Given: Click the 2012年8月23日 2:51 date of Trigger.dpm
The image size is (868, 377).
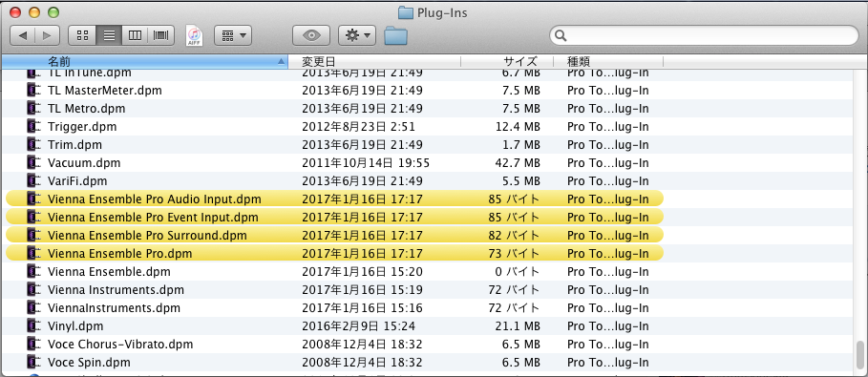Looking at the screenshot, I should pyautogui.click(x=359, y=127).
